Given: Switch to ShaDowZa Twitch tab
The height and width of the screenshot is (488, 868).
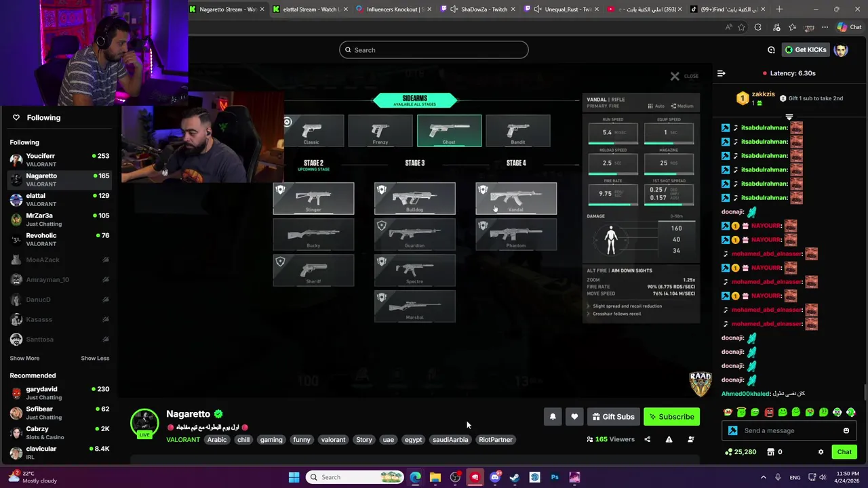Looking at the screenshot, I should click(478, 9).
